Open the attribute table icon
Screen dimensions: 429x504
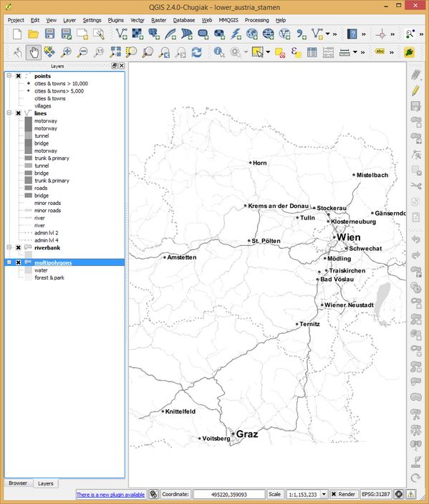(312, 52)
